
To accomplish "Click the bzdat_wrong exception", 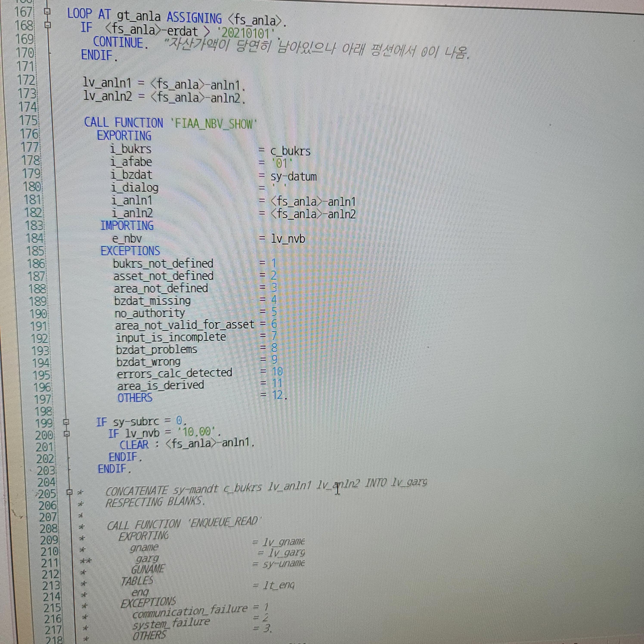I will point(148,362).
